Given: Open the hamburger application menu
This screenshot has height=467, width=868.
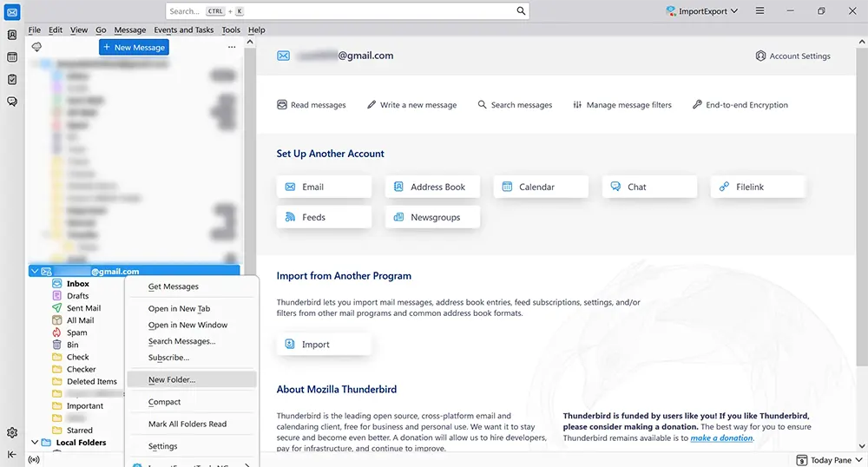Looking at the screenshot, I should tap(760, 11).
